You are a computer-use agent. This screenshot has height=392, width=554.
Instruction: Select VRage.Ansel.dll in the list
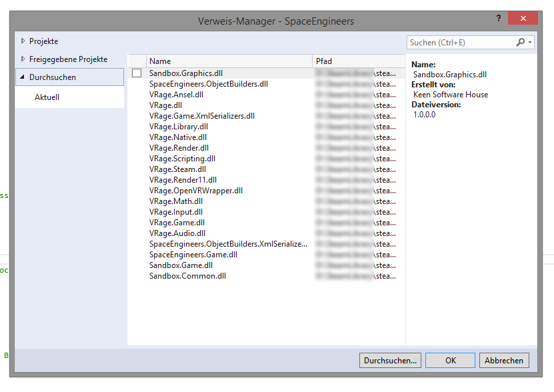[x=267, y=95]
